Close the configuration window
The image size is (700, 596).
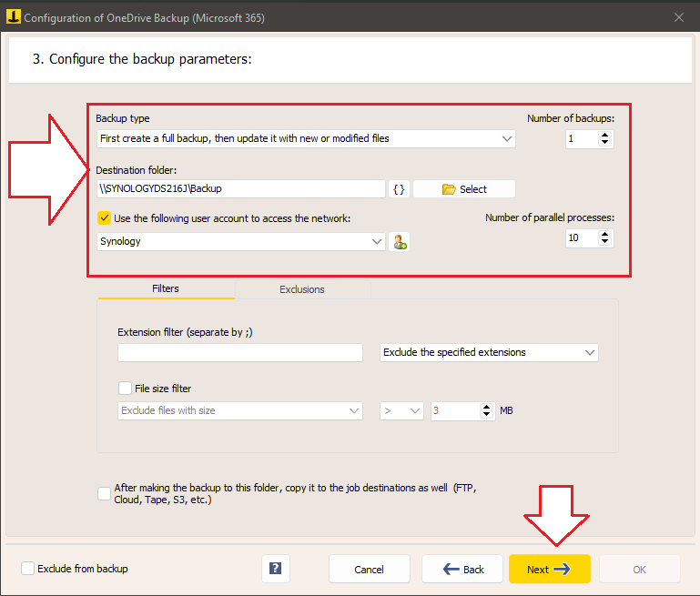point(678,17)
